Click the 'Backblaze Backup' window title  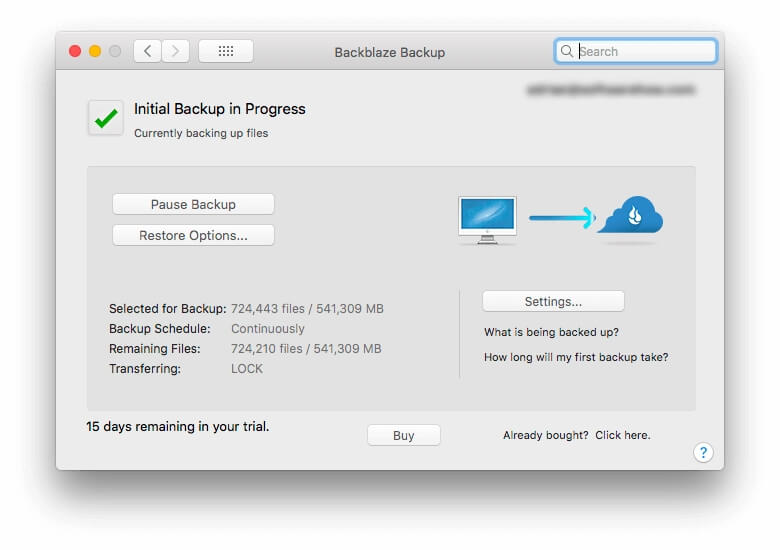click(x=390, y=52)
